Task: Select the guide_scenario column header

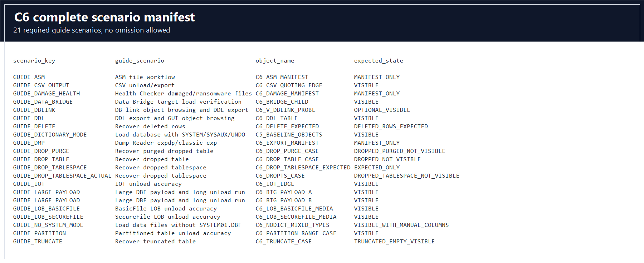Action: [x=140, y=61]
